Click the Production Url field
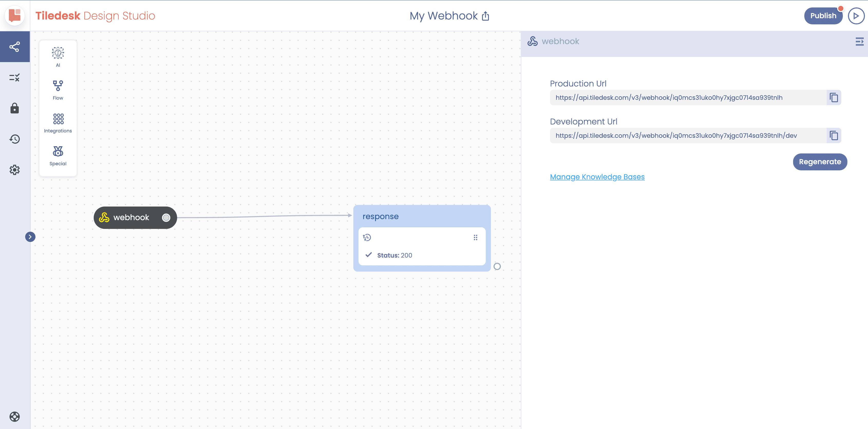 tap(688, 98)
